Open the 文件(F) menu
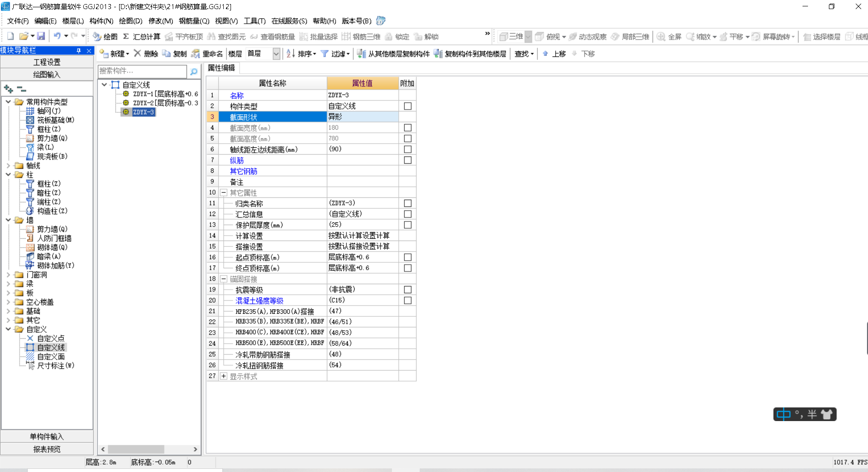868x472 pixels. (x=18, y=21)
